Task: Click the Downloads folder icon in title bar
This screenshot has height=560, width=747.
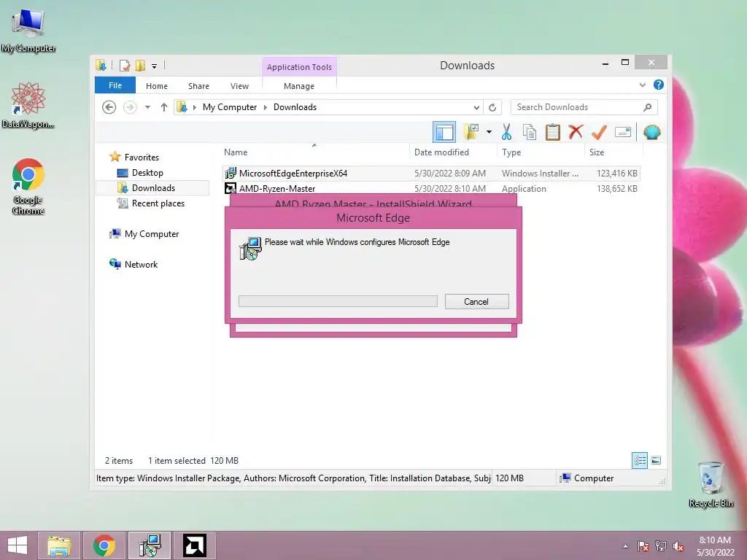Action: (101, 65)
